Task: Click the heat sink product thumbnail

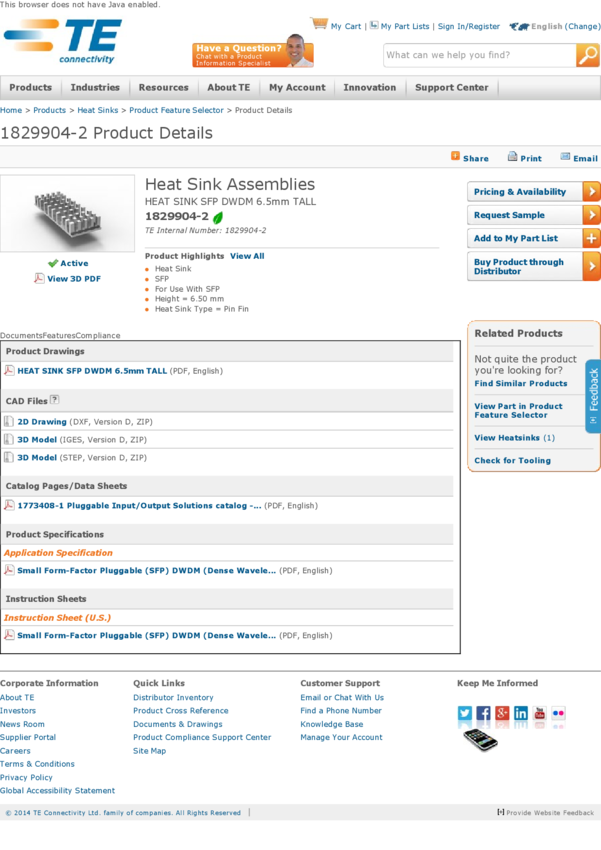Action: coord(67,213)
